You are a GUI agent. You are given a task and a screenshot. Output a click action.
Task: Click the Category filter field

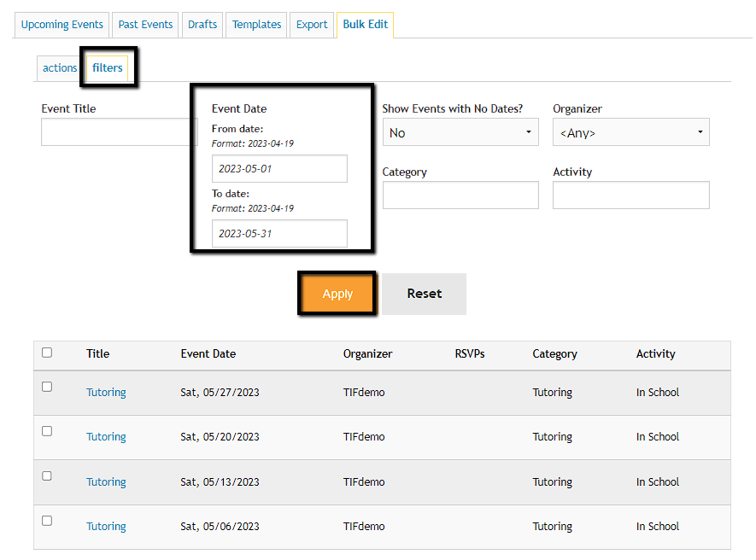pyautogui.click(x=460, y=195)
